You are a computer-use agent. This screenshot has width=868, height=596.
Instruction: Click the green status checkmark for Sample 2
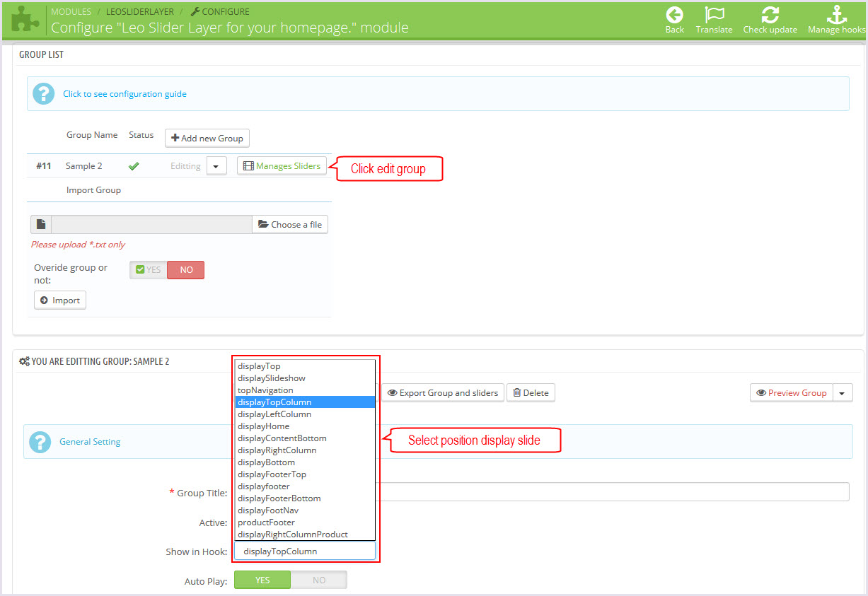pos(133,166)
